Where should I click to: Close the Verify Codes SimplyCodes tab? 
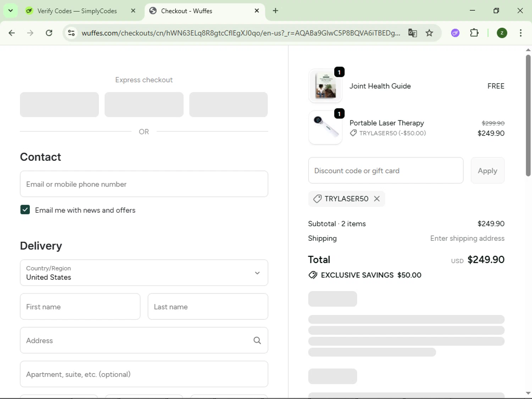[133, 11]
